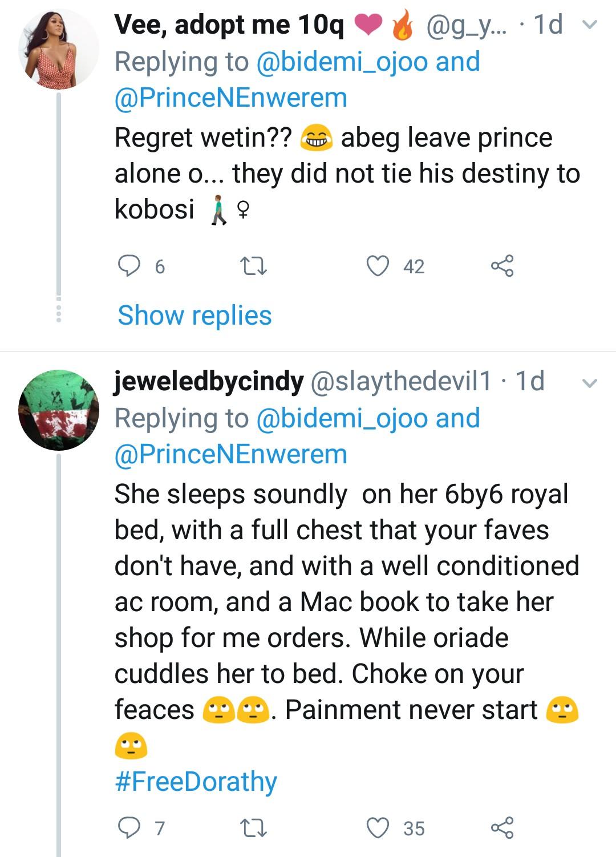616x857 pixels.
Task: View jeweledbycindy's profile avatar
Action: (58, 410)
